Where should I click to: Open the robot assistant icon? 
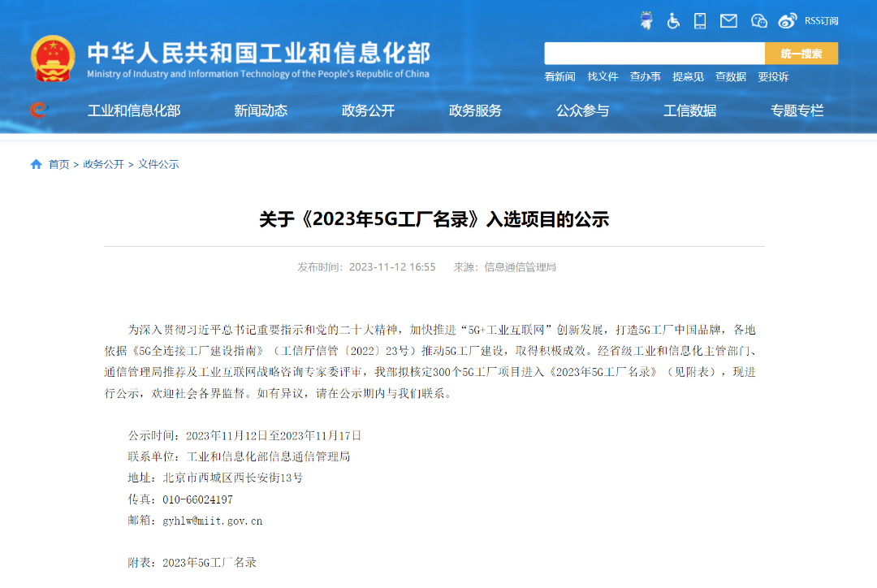click(x=646, y=21)
